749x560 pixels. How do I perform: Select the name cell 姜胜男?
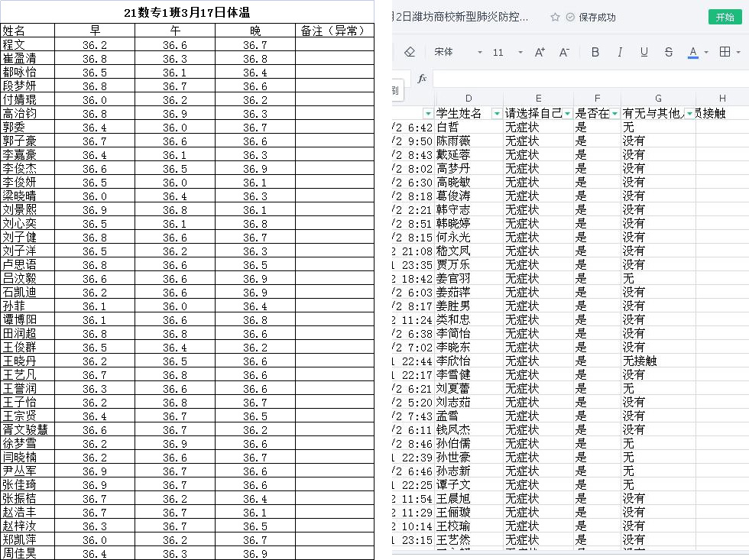tap(469, 306)
